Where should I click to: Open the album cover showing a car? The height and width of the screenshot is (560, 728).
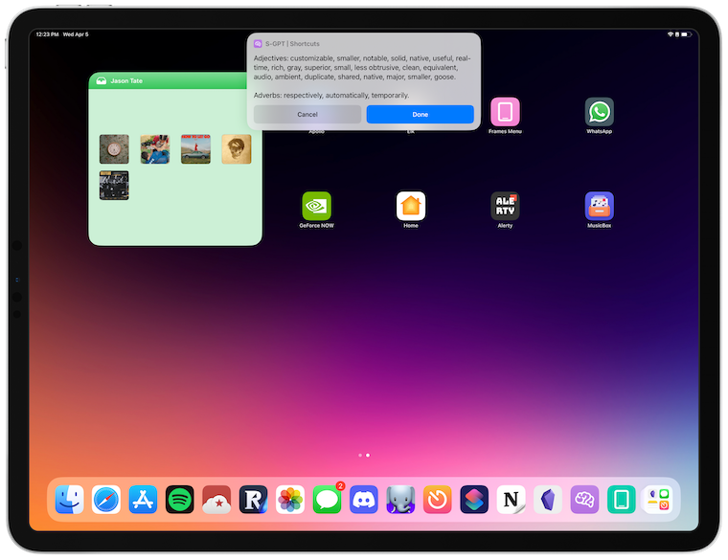tap(196, 149)
